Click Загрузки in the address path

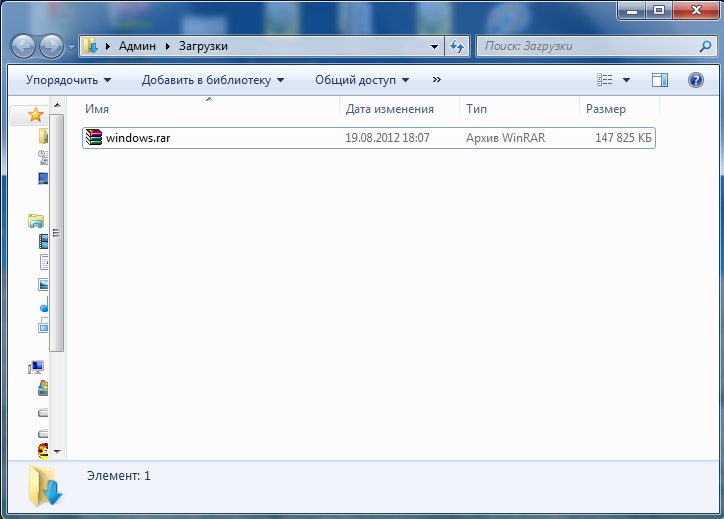pos(203,46)
